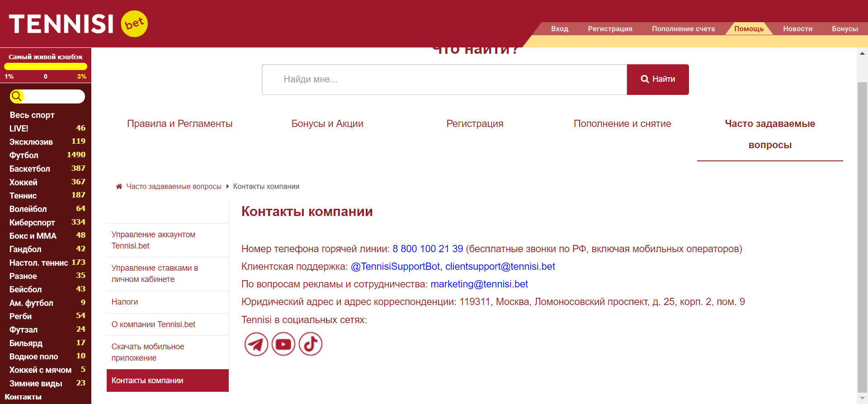Click the home icon in breadcrumb
This screenshot has width=868, height=404.
point(119,186)
